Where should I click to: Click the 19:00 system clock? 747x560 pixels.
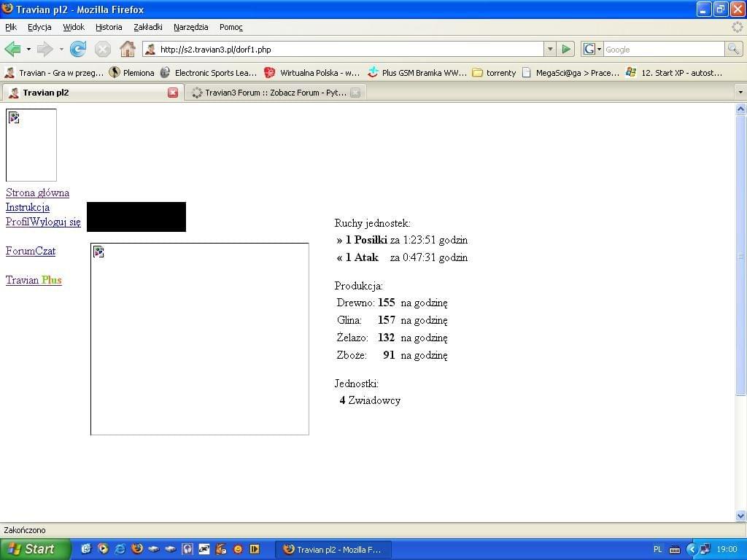point(727,550)
